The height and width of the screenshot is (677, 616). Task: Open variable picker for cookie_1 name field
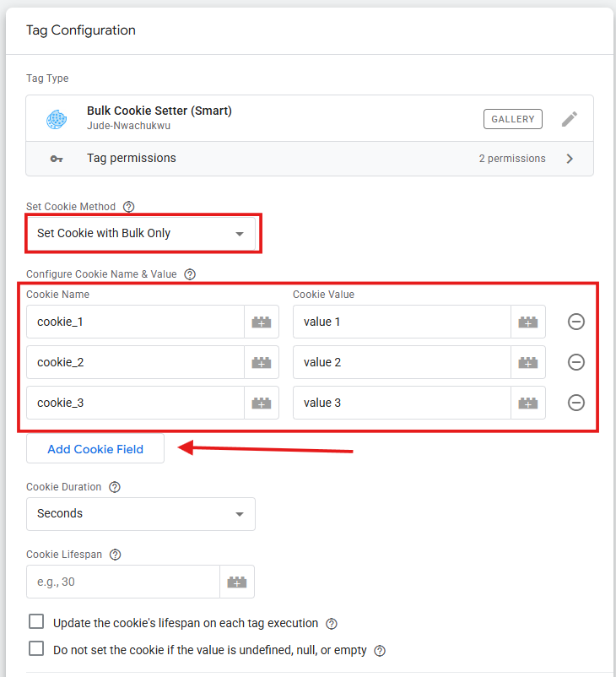262,322
